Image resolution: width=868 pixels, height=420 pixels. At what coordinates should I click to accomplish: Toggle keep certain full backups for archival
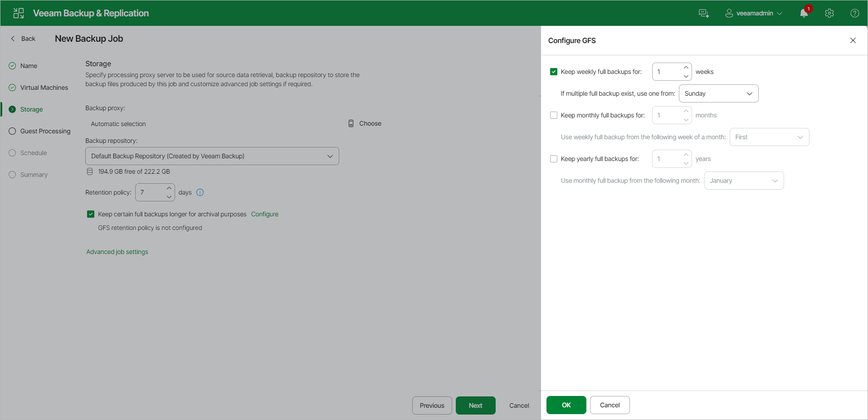click(x=91, y=214)
